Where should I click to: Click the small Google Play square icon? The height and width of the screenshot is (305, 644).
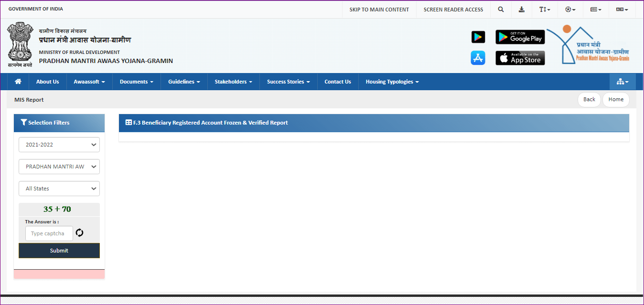(478, 37)
